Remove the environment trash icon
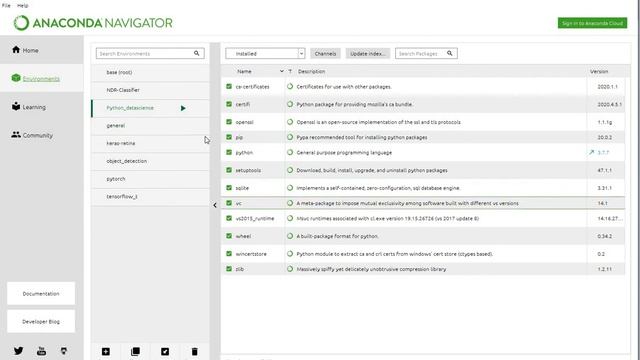This screenshot has height=360, width=640. 194,351
